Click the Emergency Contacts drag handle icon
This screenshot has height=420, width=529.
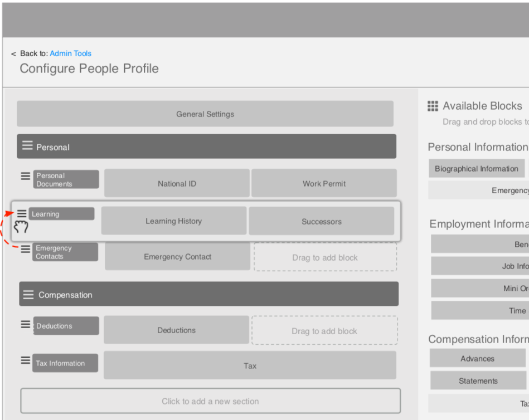click(x=25, y=249)
